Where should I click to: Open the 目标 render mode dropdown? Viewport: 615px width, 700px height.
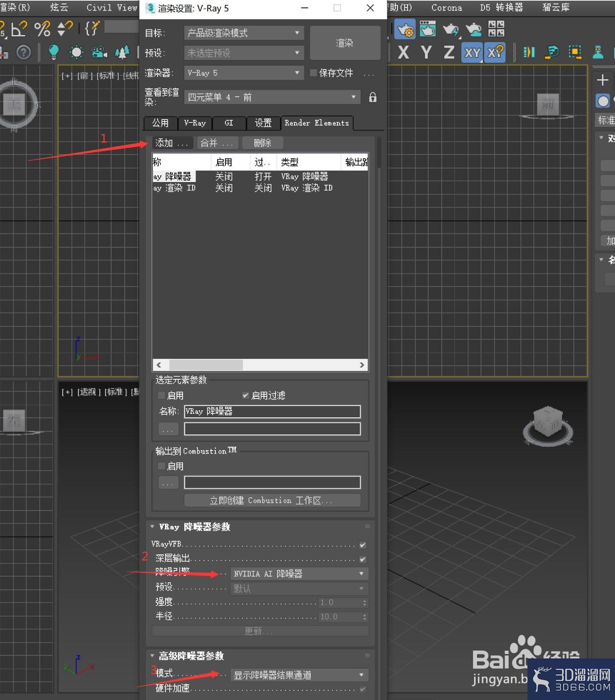click(244, 33)
